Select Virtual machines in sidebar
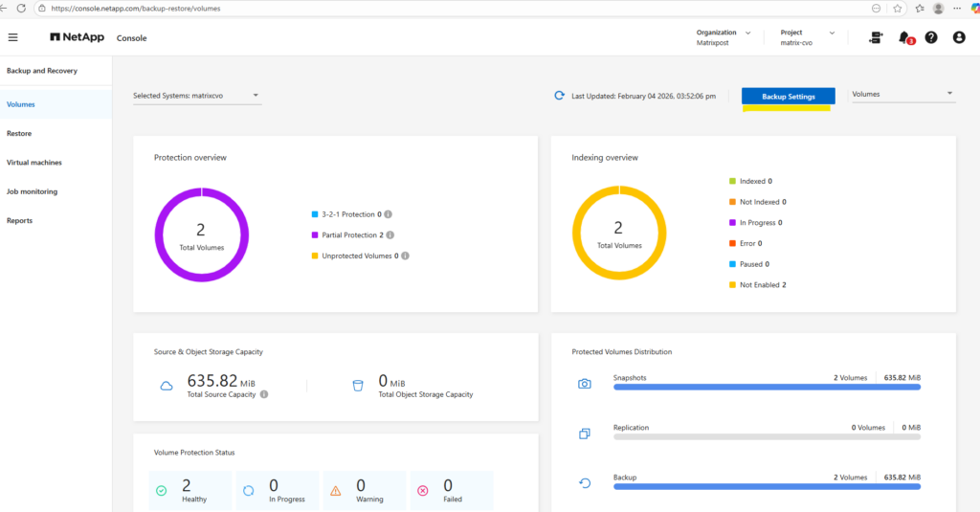The height and width of the screenshot is (512, 980). [x=34, y=163]
